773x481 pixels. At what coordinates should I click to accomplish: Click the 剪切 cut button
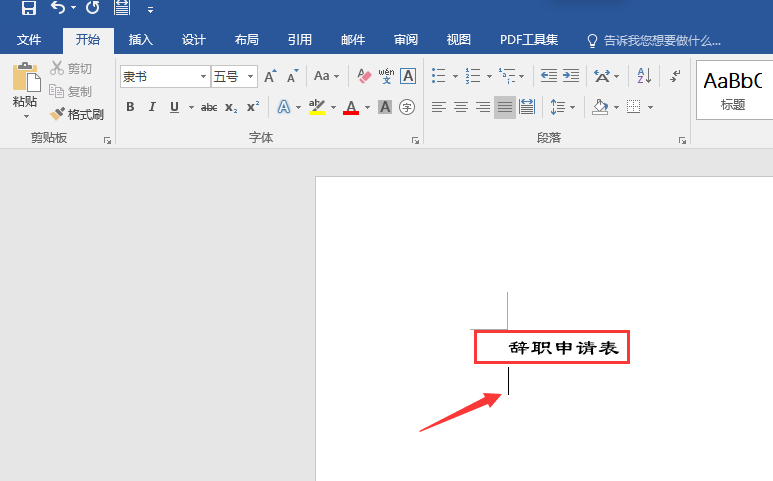[71, 69]
